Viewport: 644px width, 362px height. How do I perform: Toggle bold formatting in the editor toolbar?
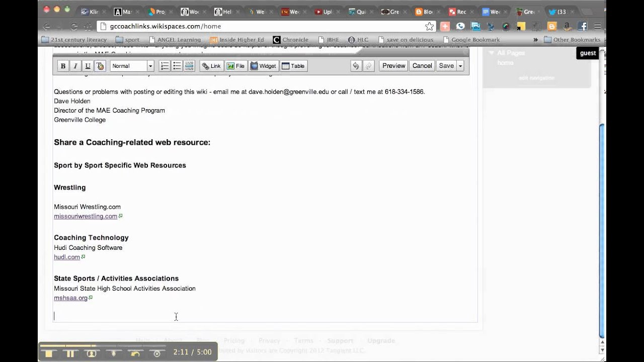pyautogui.click(x=63, y=66)
